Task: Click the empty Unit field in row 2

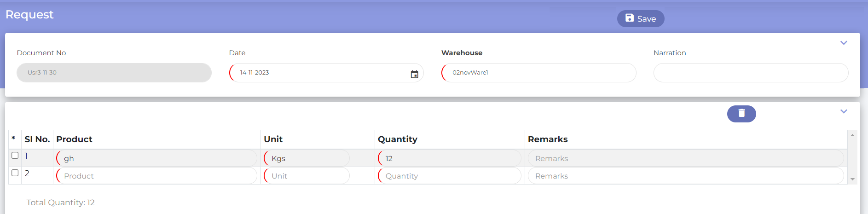Action: (307, 176)
